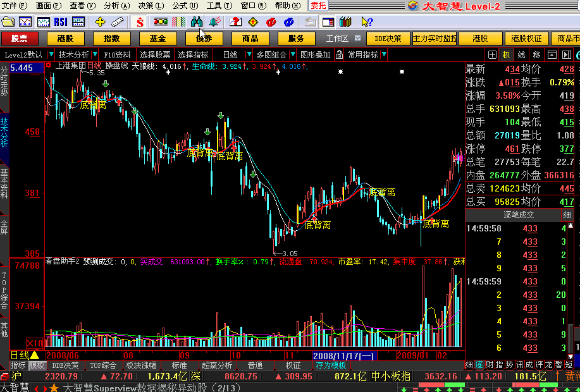
Task: Click the RSI indicator toolbar icon
Action: pos(61,22)
